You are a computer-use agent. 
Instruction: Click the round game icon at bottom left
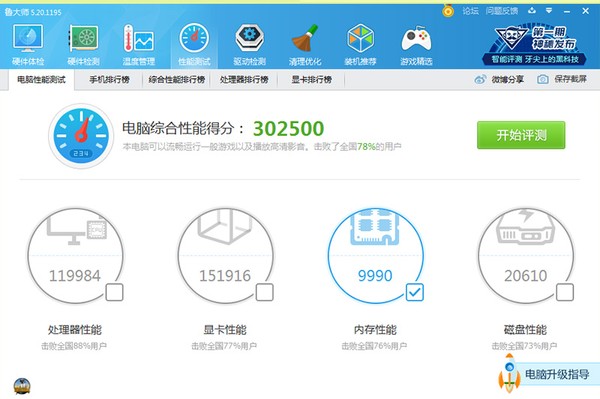22,386
